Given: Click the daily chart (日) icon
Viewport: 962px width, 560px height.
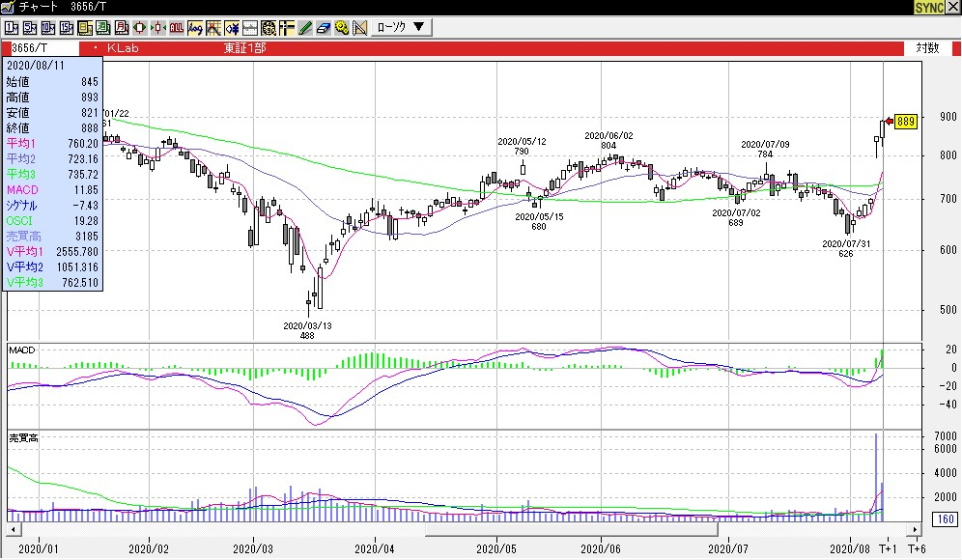Looking at the screenshot, I should 84,27.
